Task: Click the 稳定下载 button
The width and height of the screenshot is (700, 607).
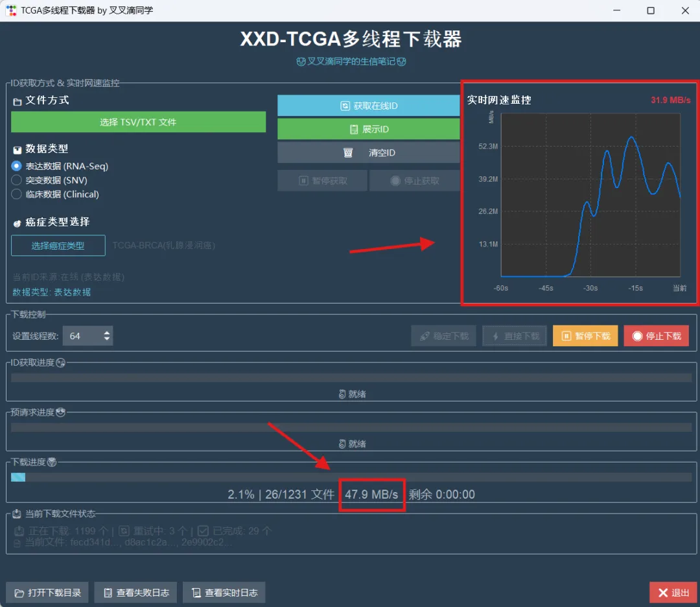Action: pyautogui.click(x=444, y=336)
